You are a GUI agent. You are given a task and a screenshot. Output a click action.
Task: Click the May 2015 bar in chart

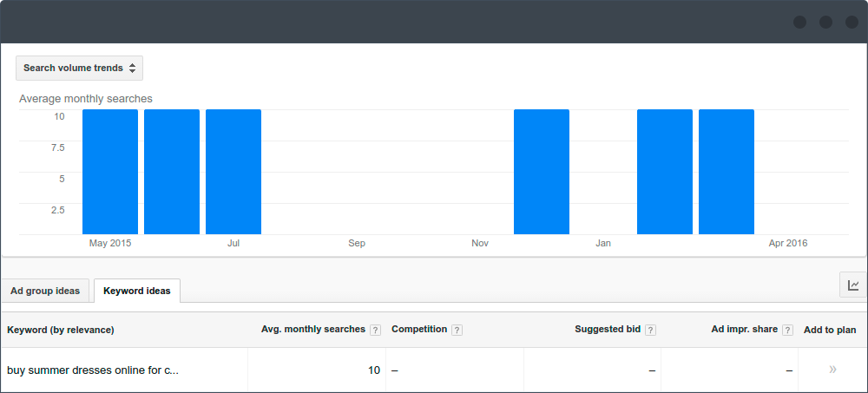pyautogui.click(x=110, y=172)
